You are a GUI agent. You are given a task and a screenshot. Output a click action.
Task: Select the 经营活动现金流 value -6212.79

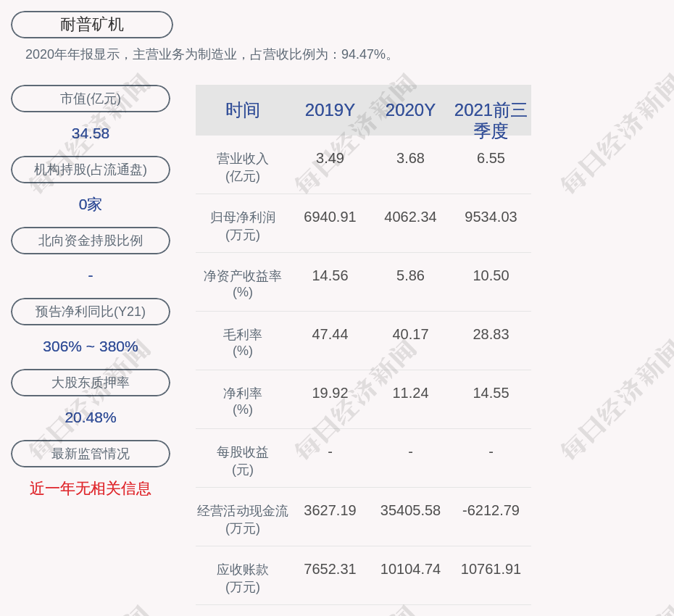click(491, 510)
